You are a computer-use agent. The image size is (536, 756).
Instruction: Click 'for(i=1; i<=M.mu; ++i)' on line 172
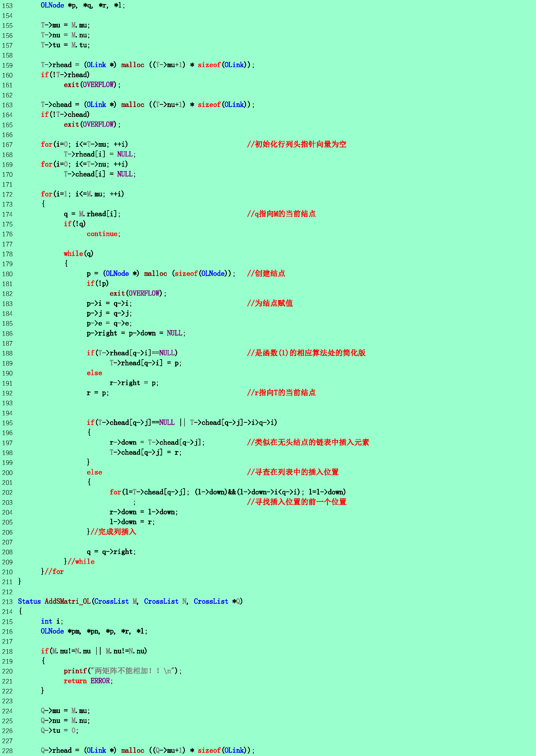(82, 194)
